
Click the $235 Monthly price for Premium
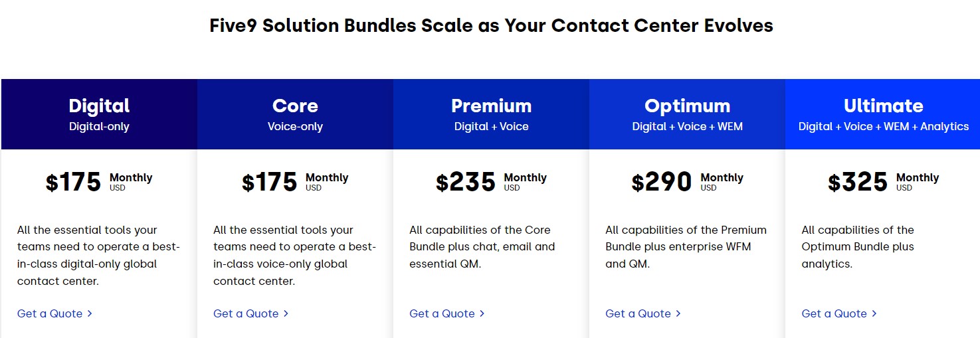(x=466, y=182)
